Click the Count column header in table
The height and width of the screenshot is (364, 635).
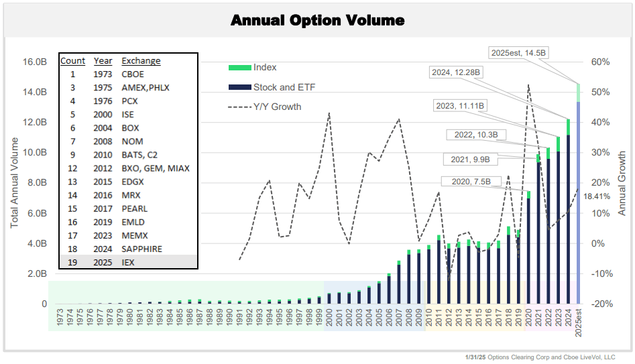tap(72, 61)
